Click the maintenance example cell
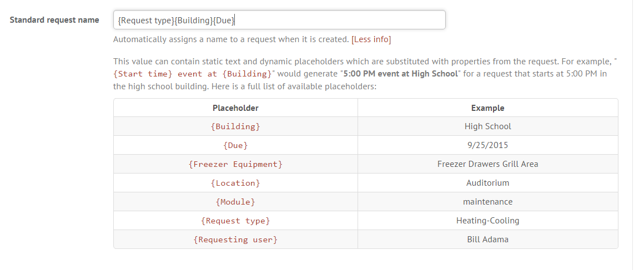Image resolution: width=644 pixels, height=270 pixels. click(x=487, y=202)
